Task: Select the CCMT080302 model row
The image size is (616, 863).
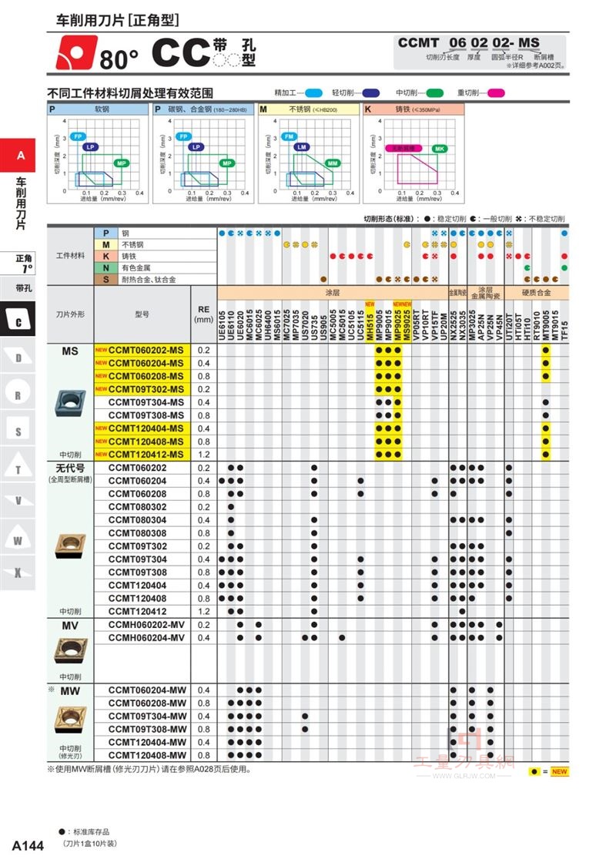Action: tap(138, 507)
